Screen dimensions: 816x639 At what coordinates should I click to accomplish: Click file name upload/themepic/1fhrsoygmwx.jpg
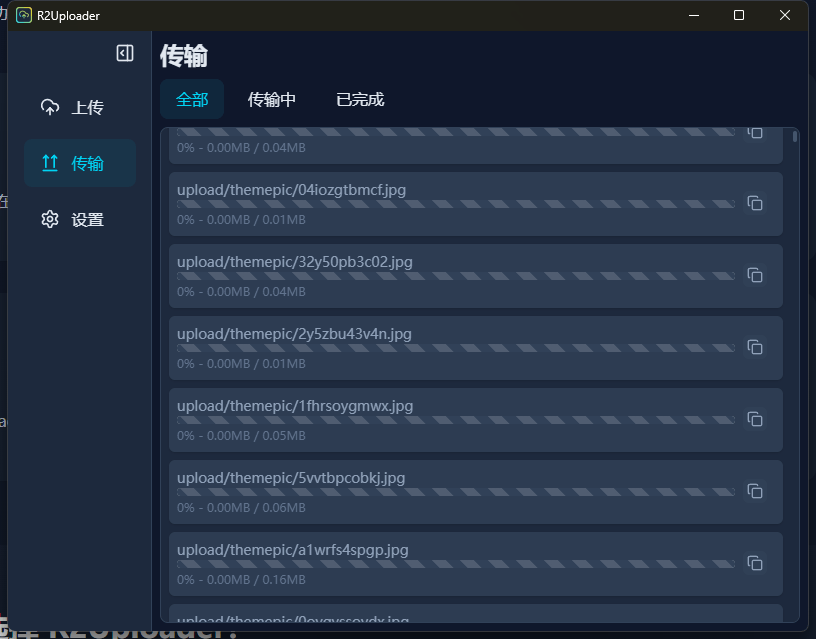click(295, 406)
